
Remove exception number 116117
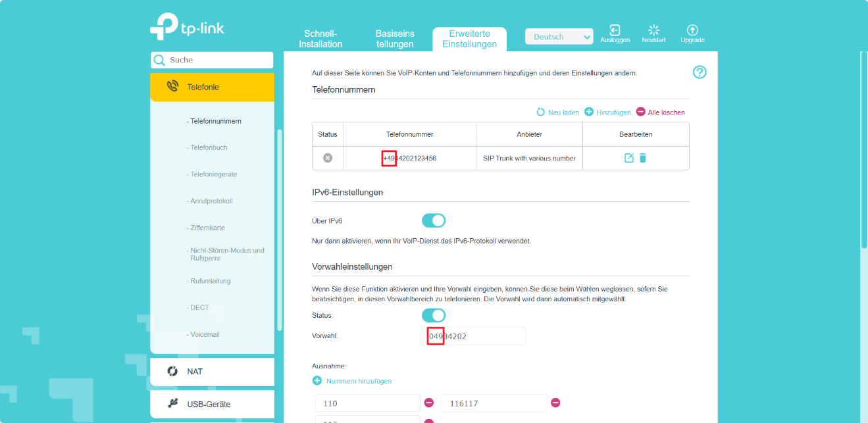(x=555, y=403)
